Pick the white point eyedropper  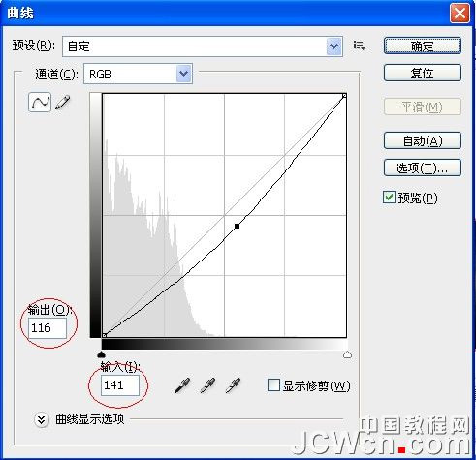pos(233,385)
